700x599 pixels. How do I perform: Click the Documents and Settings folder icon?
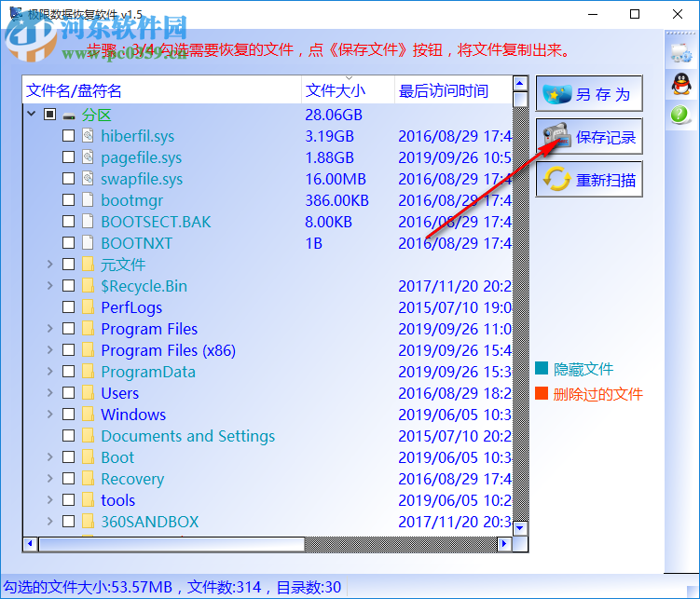coord(88,435)
